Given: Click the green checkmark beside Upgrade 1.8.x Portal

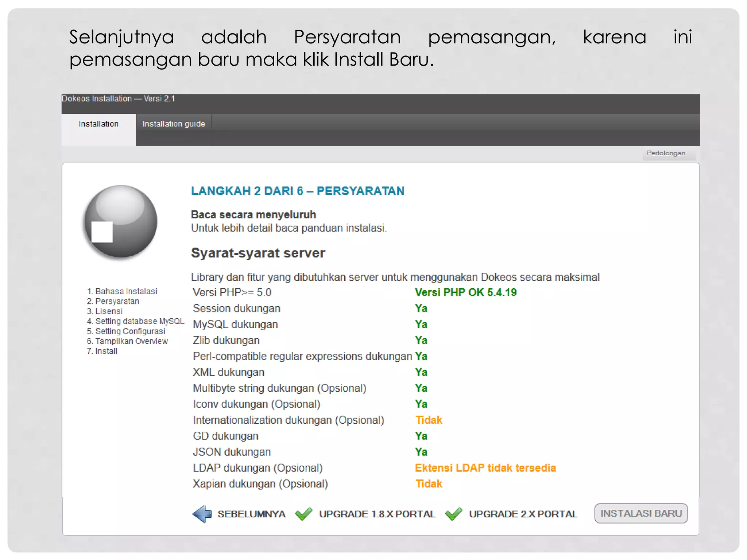Looking at the screenshot, I should click(303, 514).
